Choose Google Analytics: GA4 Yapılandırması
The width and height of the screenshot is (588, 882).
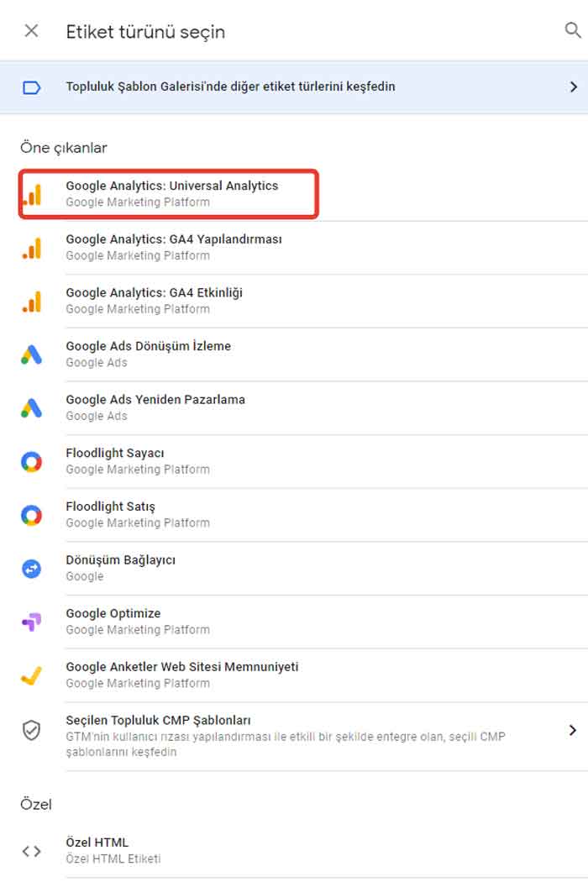point(304,248)
